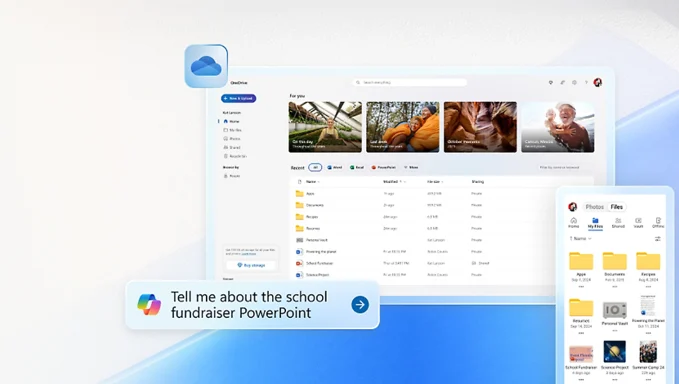Click the header icon left of settings gear
Viewport: 679px width, 384px height.
(563, 82)
